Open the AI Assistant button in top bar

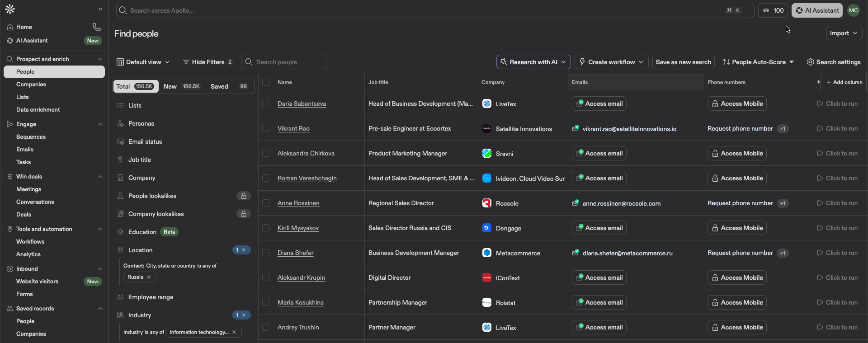[x=817, y=10]
